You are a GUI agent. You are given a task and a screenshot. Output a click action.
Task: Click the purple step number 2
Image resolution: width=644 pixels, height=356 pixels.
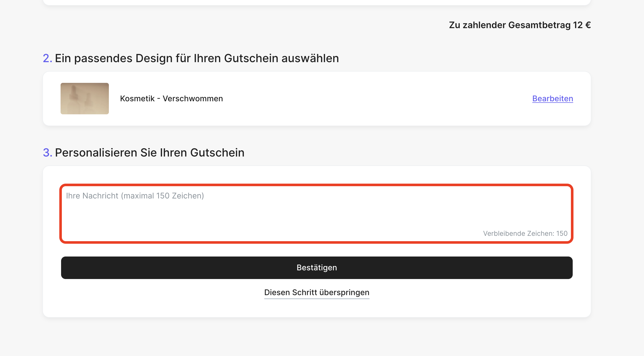coord(47,58)
